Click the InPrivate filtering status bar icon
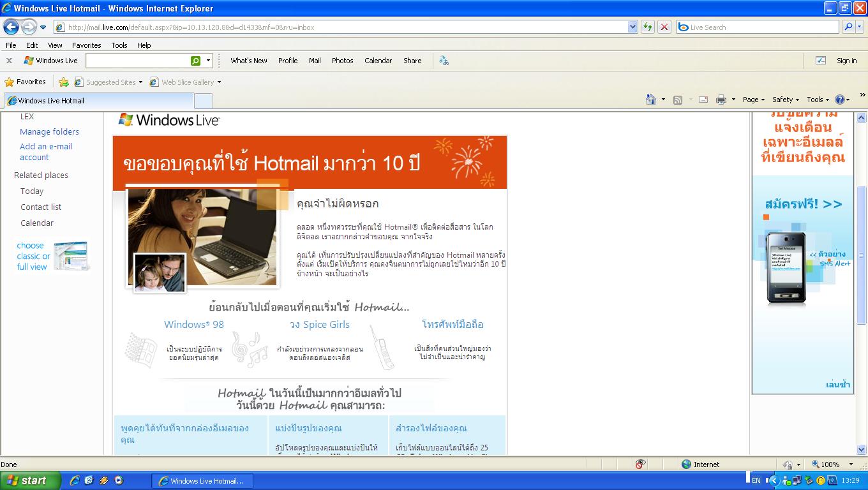Viewport: 868px width, 490px height. point(640,464)
